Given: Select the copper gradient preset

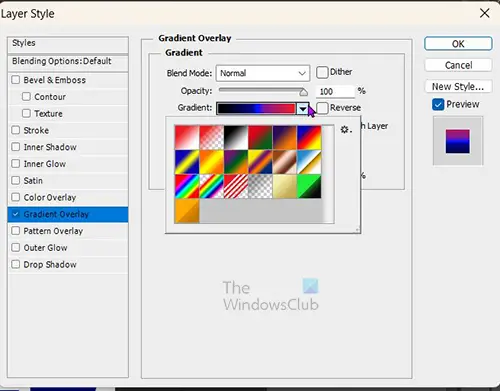Looking at the screenshot, I should coord(285,162).
